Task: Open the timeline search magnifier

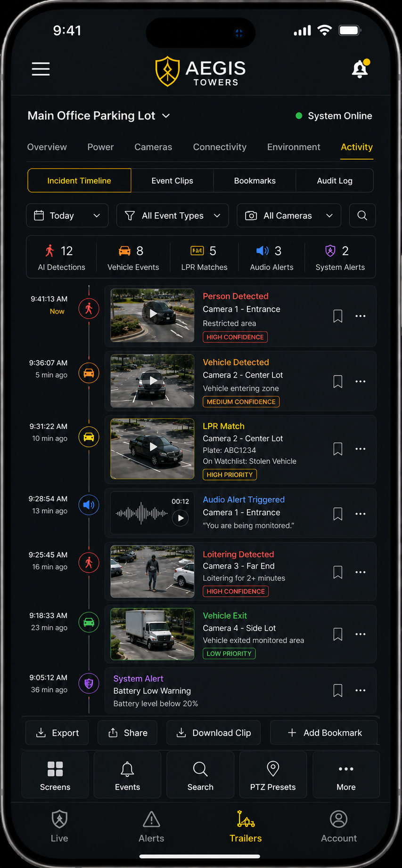Action: coord(362,215)
